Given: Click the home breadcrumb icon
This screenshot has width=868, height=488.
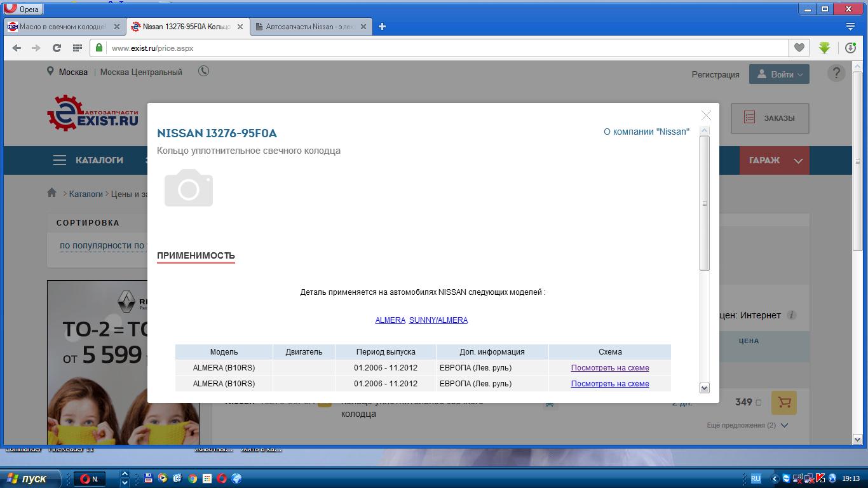Looking at the screenshot, I should click(52, 193).
